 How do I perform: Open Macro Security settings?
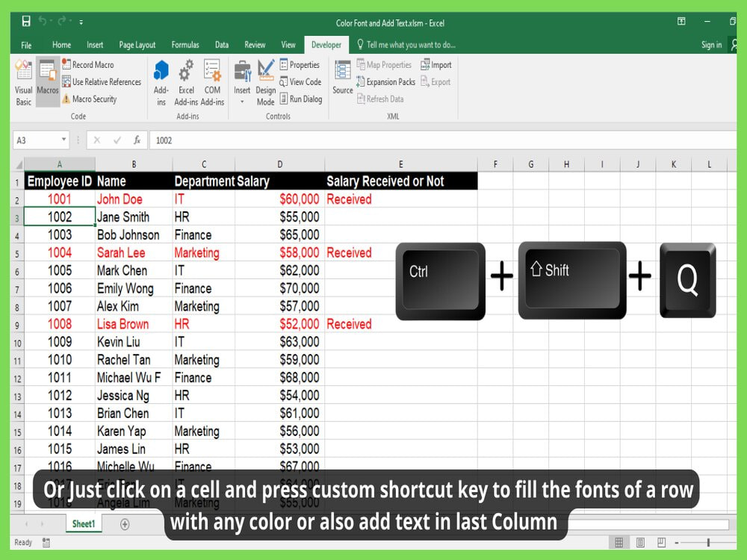93,99
